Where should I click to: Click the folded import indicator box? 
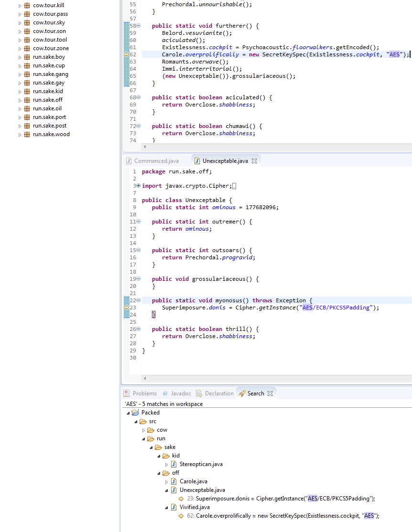click(x=234, y=186)
